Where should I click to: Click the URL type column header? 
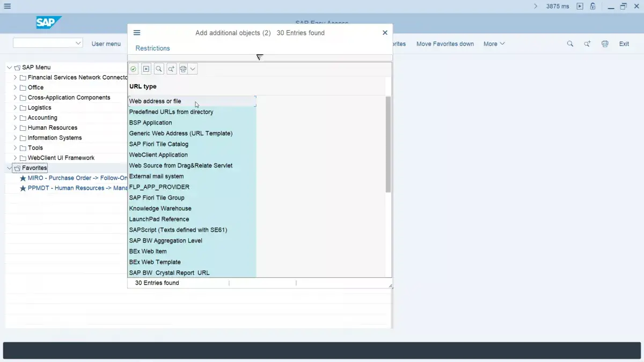pos(143,86)
